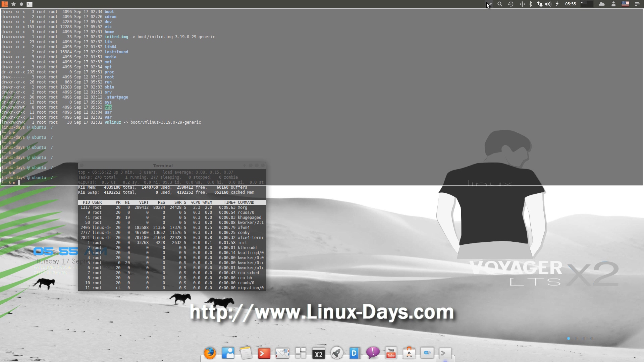Open the grey terminal prompt icon in dock
This screenshot has width=644, height=362.
coord(445,353)
